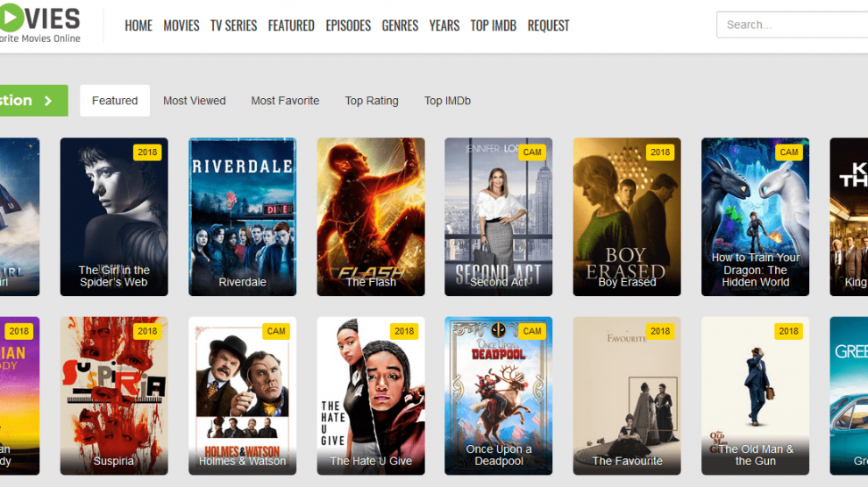868x487 pixels.
Task: Open The Favourite poster
Action: coord(627,396)
